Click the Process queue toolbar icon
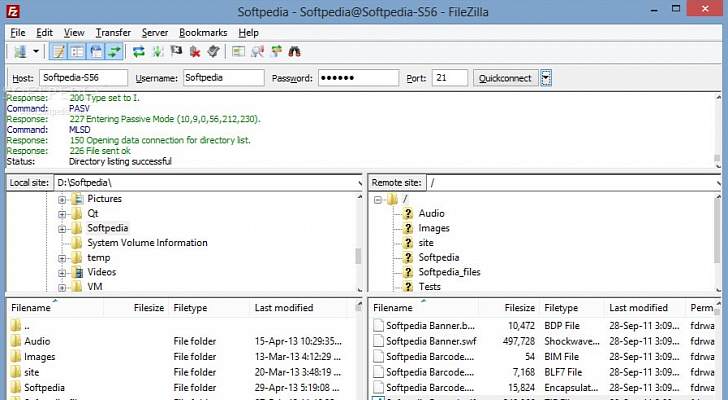The image size is (728, 400). [158, 51]
